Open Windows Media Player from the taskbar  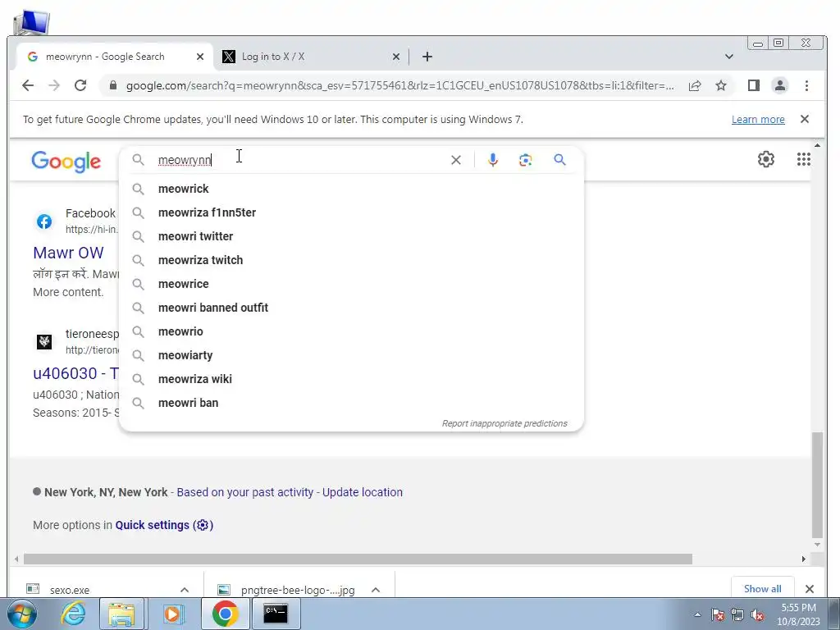pos(172,614)
